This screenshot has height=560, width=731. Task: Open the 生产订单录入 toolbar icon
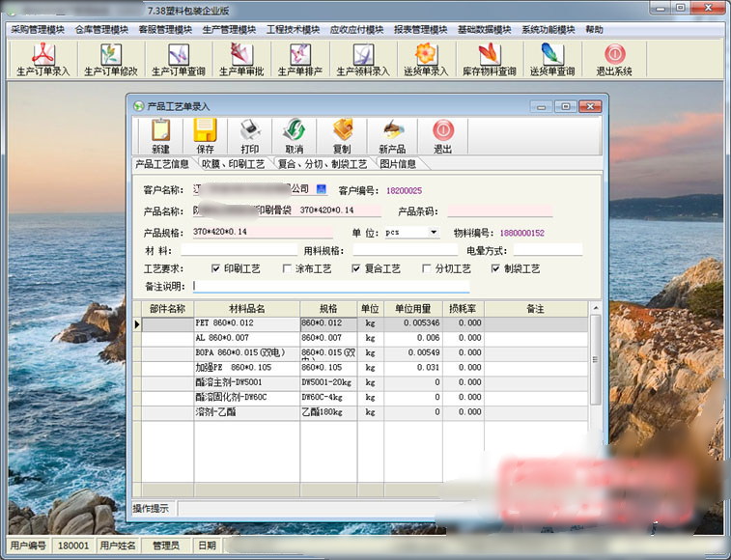pyautogui.click(x=42, y=59)
